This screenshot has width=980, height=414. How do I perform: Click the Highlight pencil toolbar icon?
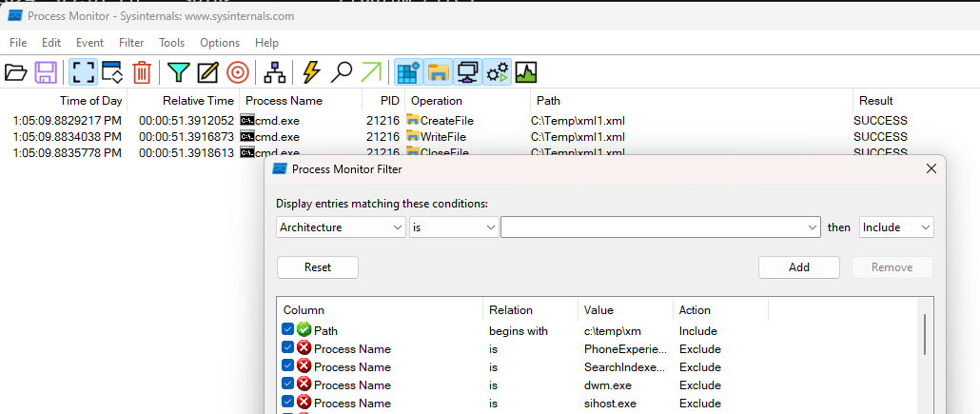click(207, 72)
